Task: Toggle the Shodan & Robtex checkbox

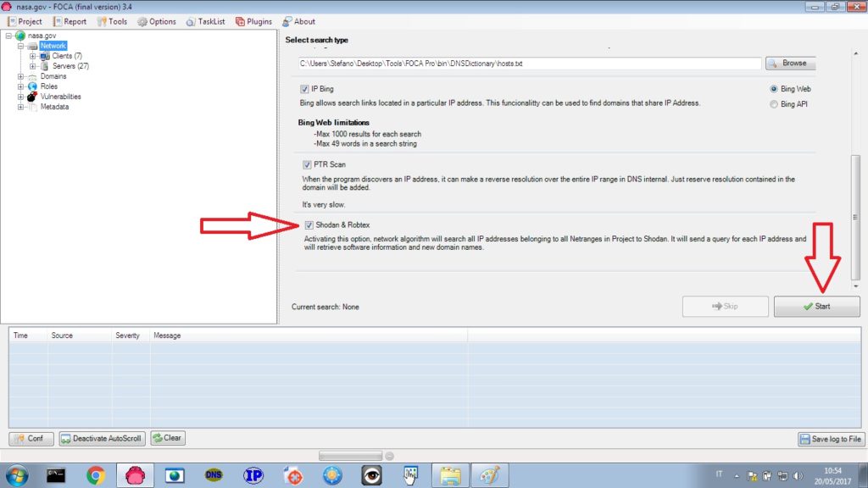Action: tap(309, 225)
